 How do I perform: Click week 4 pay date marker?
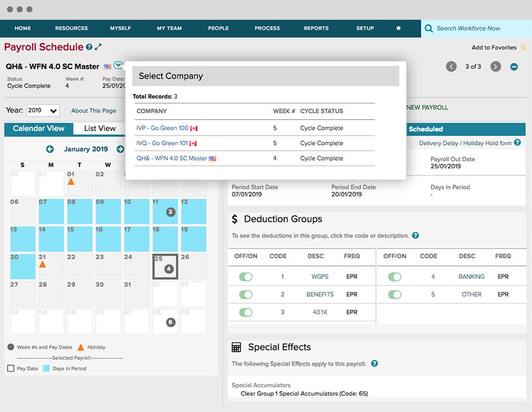coord(169,269)
